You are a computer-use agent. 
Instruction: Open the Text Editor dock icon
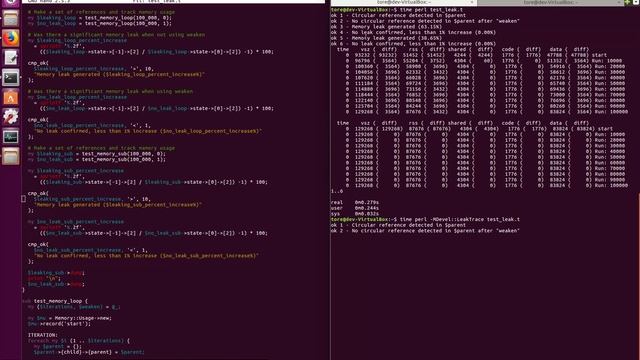11,58
